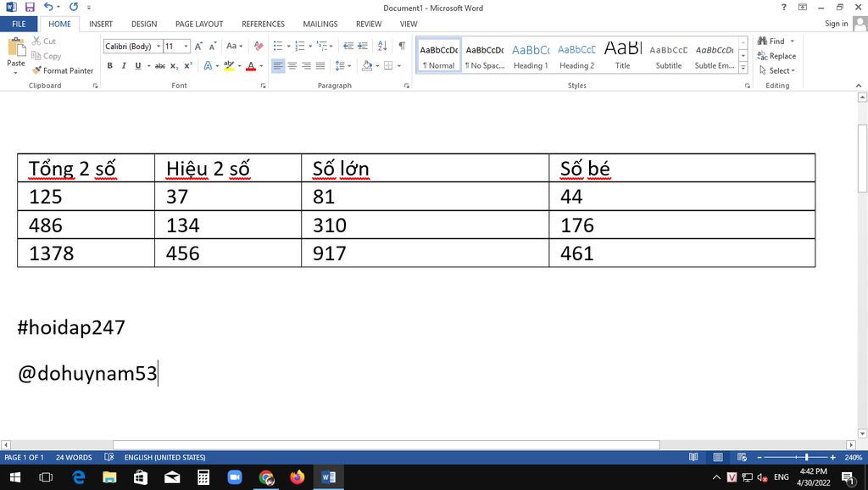
Task: Apply the Heading 1 style
Action: coord(531,56)
